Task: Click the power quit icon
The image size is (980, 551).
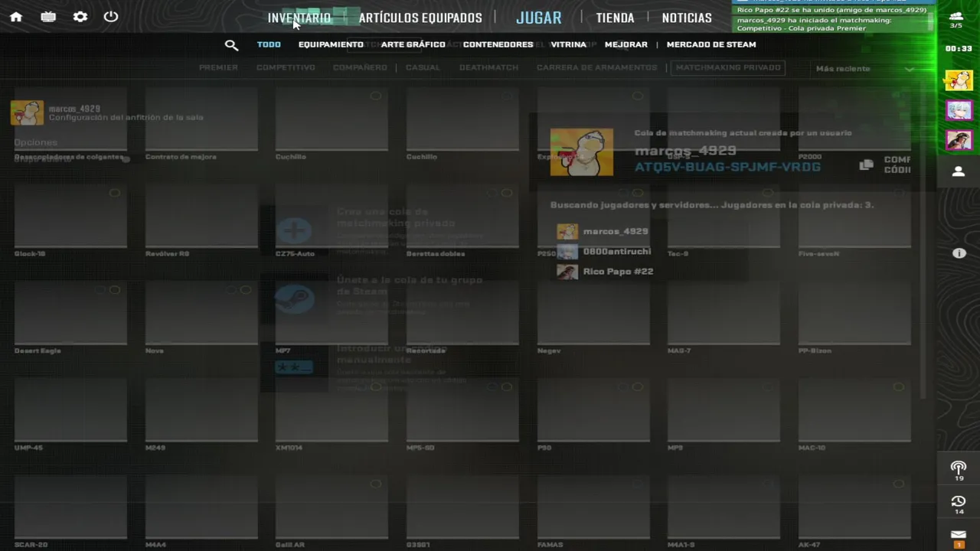Action: 111,17
